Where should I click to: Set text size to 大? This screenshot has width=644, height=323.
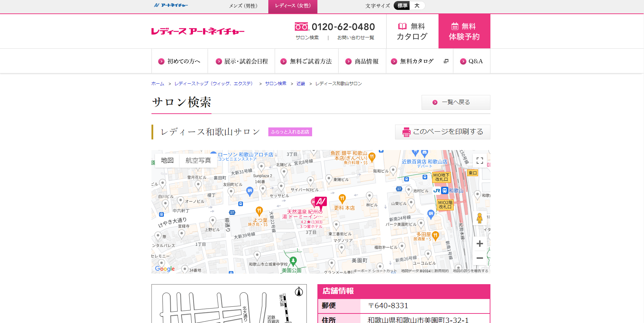417,6
